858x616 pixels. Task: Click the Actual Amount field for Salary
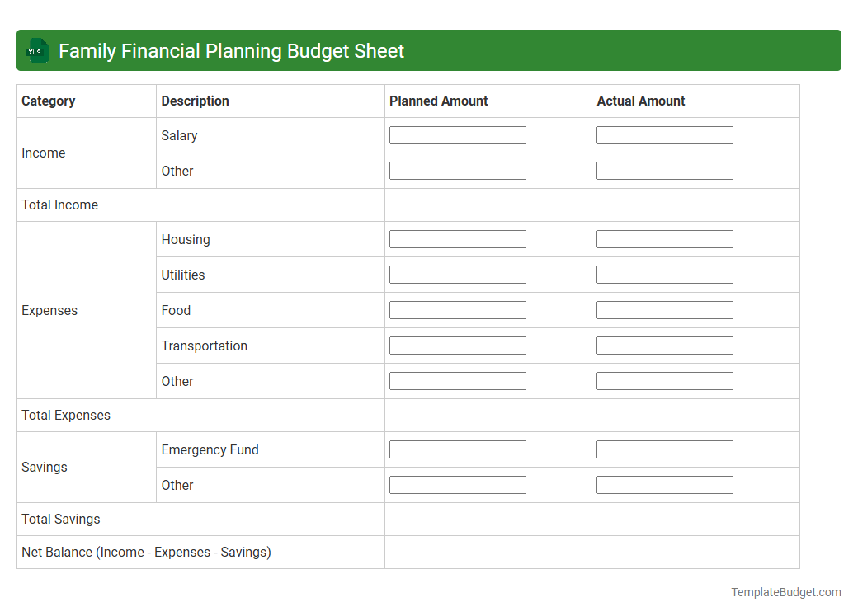click(664, 134)
